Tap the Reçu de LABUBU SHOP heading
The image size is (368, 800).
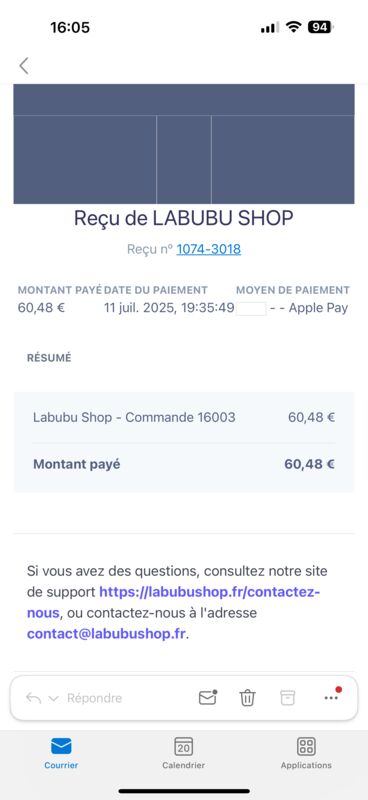[184, 218]
